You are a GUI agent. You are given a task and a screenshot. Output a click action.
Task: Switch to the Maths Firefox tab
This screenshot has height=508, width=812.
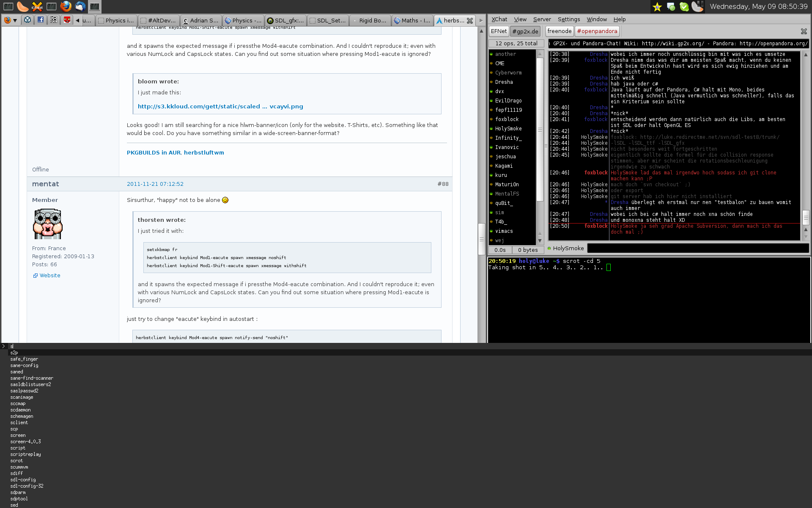(x=412, y=20)
